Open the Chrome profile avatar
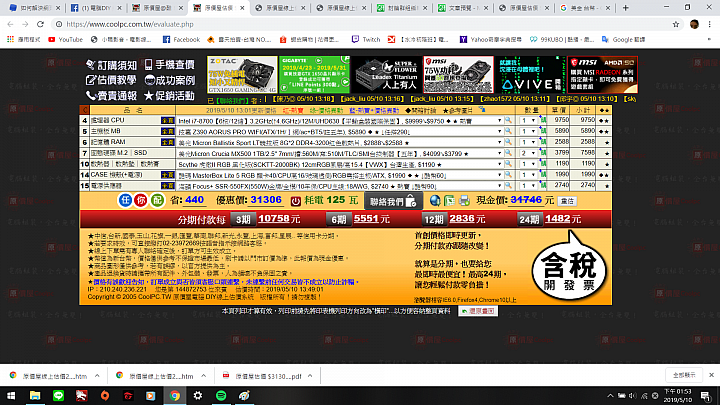 tap(694, 24)
